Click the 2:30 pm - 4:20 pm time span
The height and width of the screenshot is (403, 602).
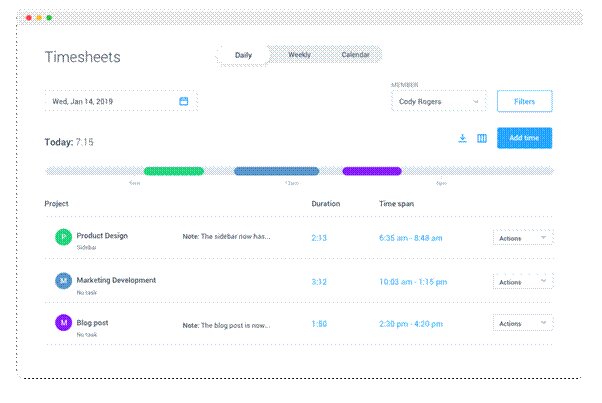(x=411, y=324)
